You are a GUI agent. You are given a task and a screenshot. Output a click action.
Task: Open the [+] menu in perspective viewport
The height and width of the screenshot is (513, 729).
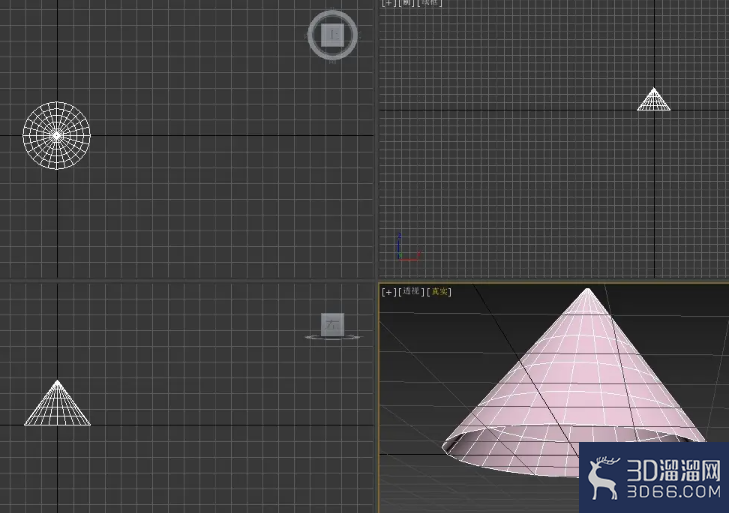coord(389,292)
